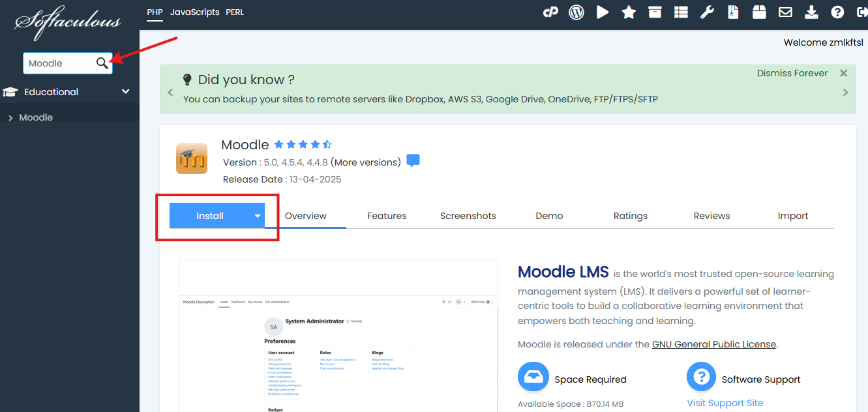Open the envelope email settings icon
The height and width of the screenshot is (412, 868).
point(785,12)
